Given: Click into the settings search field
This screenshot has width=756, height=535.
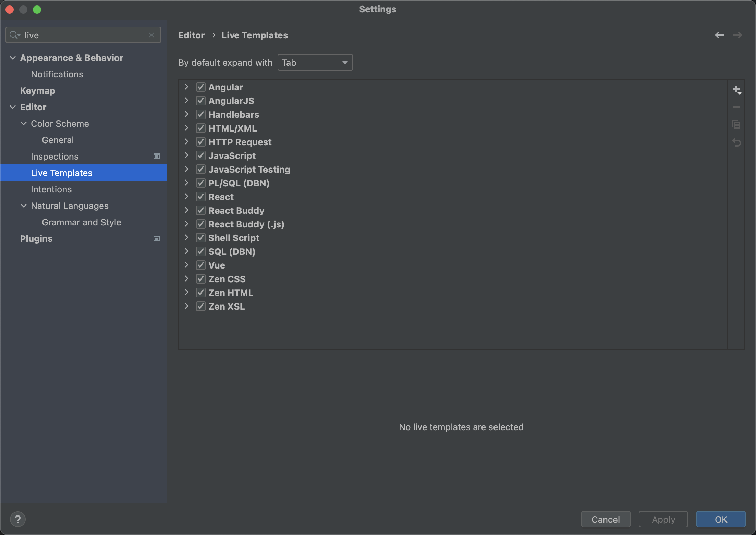Looking at the screenshot, I should (86, 35).
